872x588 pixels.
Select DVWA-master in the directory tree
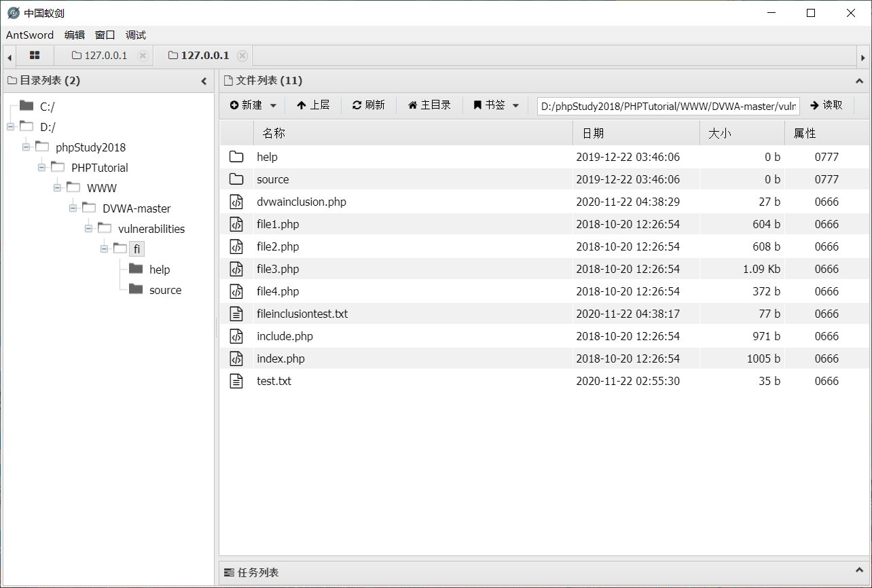pyautogui.click(x=137, y=208)
